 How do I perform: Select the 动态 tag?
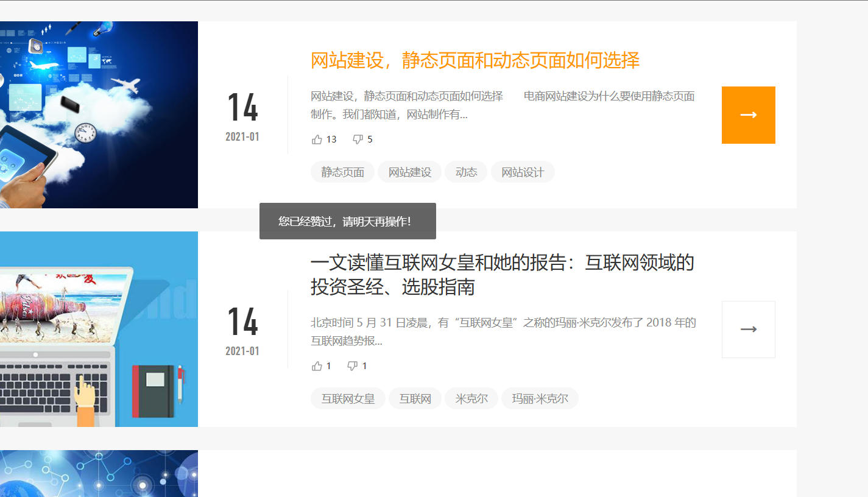pyautogui.click(x=466, y=172)
